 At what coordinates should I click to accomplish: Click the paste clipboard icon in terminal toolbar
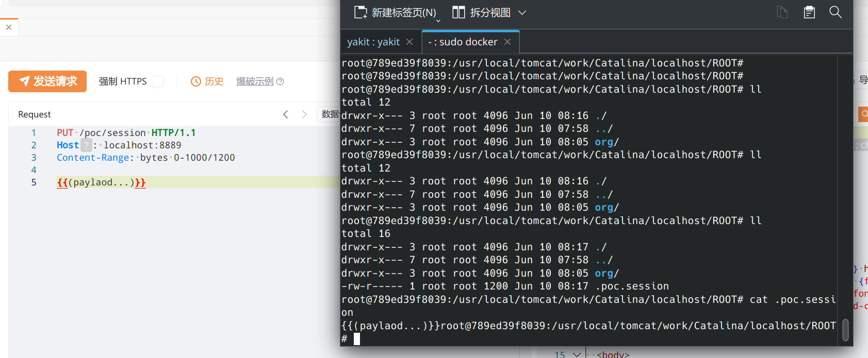(x=809, y=12)
